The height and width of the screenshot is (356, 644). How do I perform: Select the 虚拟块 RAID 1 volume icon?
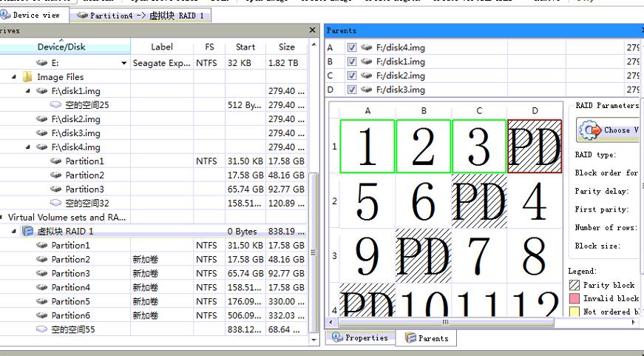pos(28,232)
